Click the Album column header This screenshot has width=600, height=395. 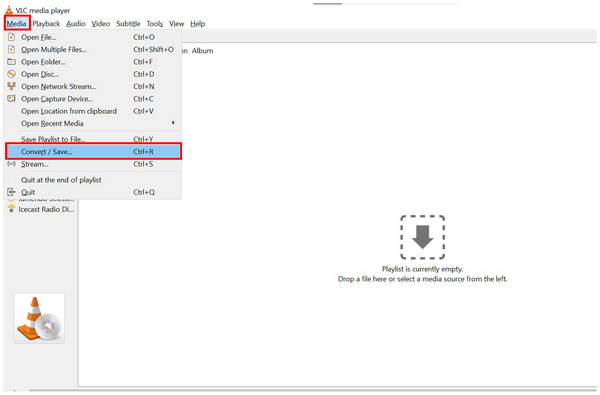pyautogui.click(x=202, y=51)
